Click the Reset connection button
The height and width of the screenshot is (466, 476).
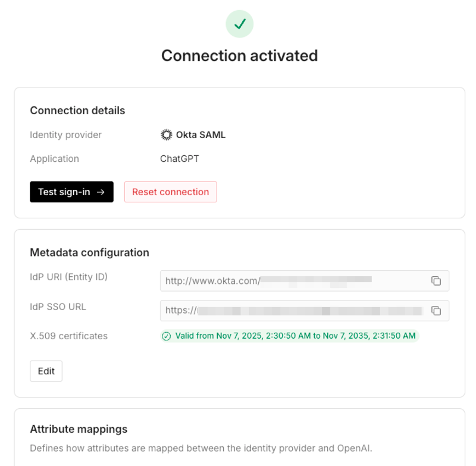170,192
